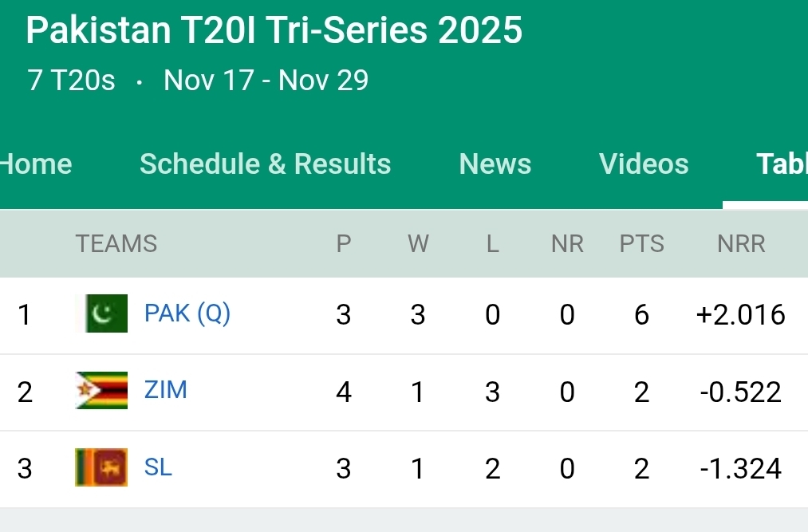Click the W column header

click(x=418, y=243)
